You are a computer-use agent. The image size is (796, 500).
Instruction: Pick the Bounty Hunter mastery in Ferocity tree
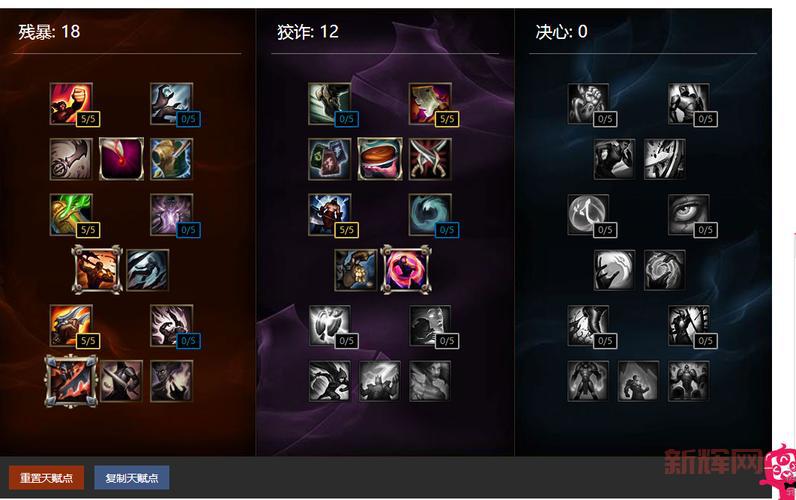pos(97,270)
